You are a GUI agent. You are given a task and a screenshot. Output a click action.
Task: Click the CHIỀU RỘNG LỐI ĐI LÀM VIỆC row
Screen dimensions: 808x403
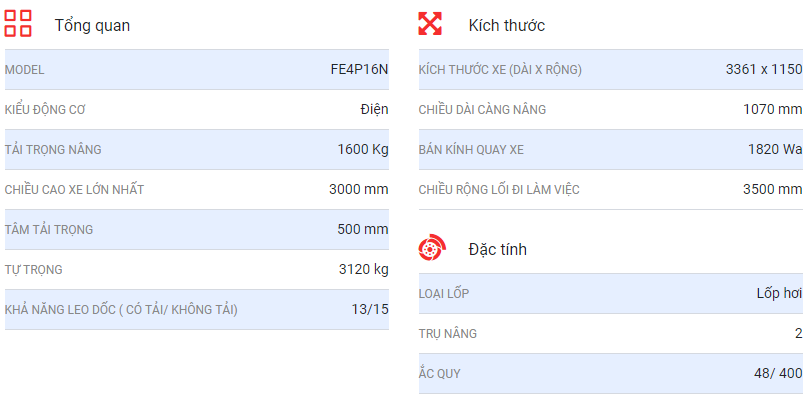click(611, 190)
